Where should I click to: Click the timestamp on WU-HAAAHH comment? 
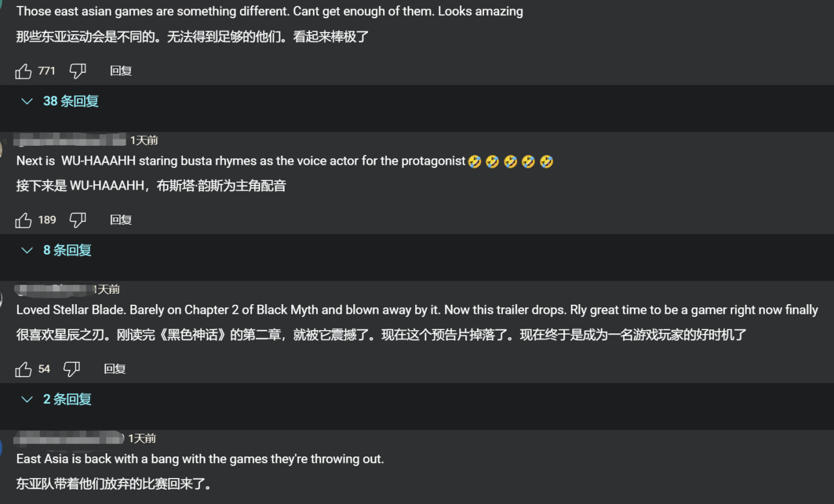[144, 140]
